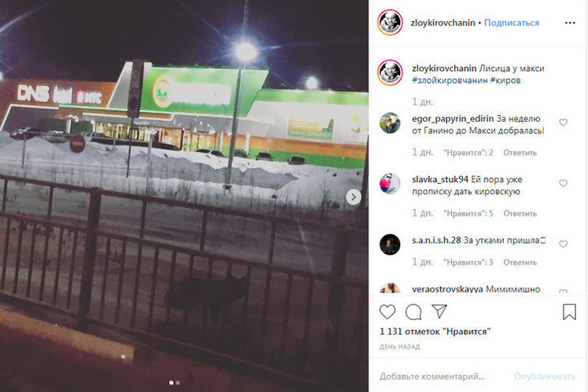Open slavka_stuk94 avatar
This screenshot has height=392, width=588.
point(390,184)
